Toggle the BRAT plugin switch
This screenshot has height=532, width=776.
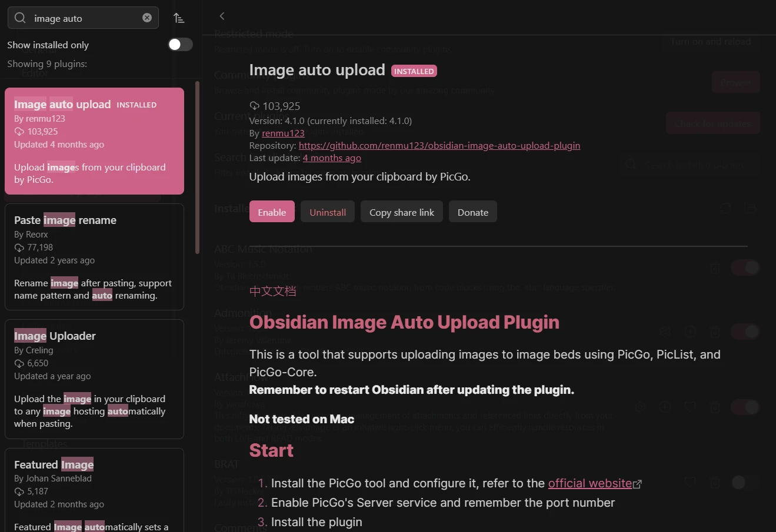(745, 483)
